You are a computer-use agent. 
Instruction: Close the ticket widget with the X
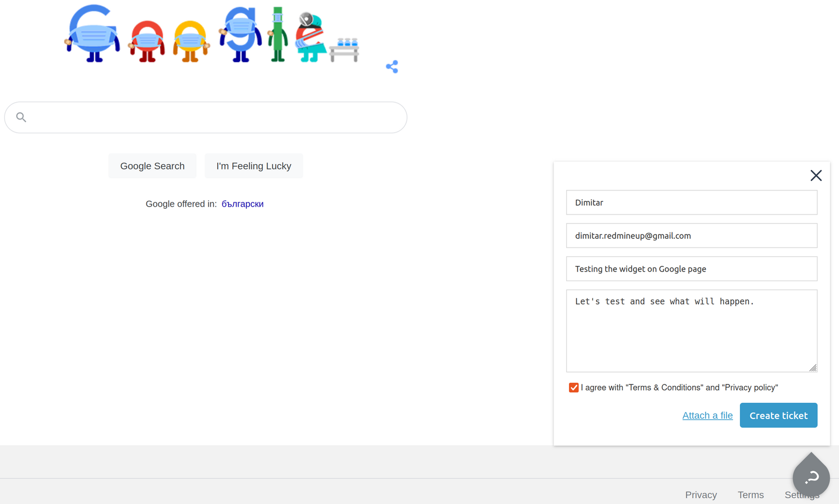coord(816,175)
